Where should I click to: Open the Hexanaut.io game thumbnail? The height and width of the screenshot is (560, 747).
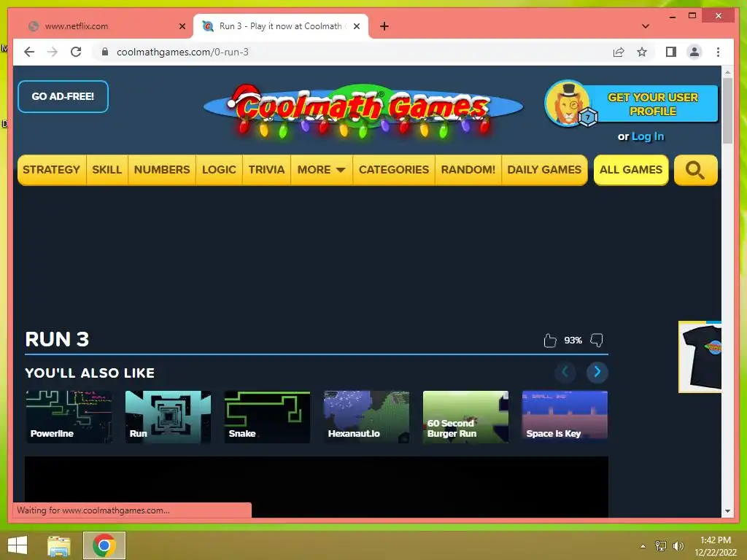(366, 416)
